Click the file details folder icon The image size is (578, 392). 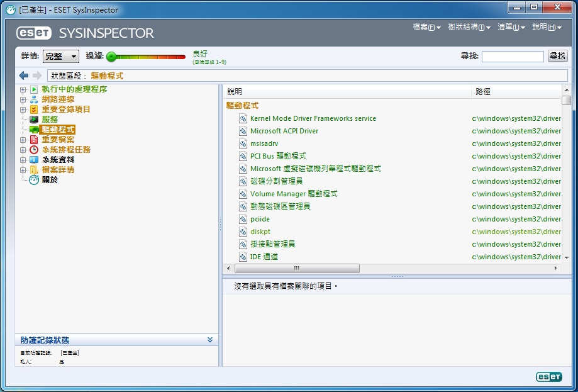34,170
